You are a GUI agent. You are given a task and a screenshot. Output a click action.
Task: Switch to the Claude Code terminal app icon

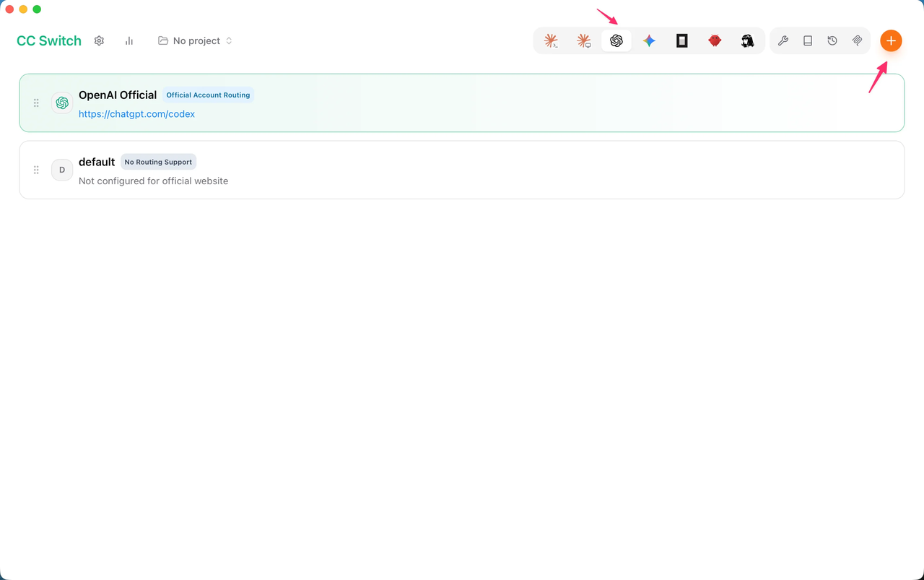tap(552, 41)
